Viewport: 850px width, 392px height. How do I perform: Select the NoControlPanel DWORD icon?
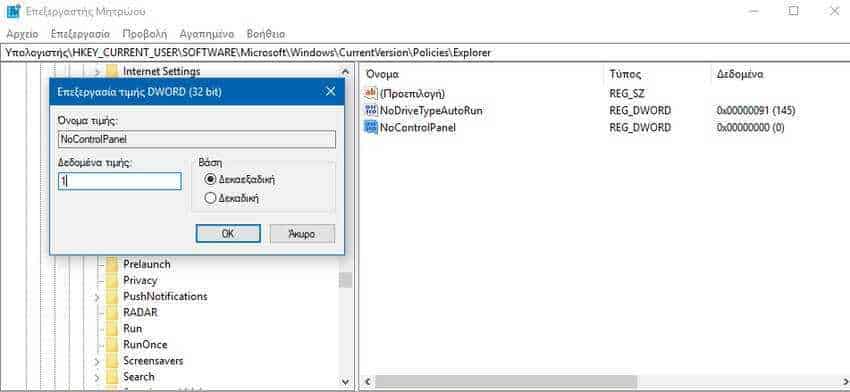click(x=371, y=128)
